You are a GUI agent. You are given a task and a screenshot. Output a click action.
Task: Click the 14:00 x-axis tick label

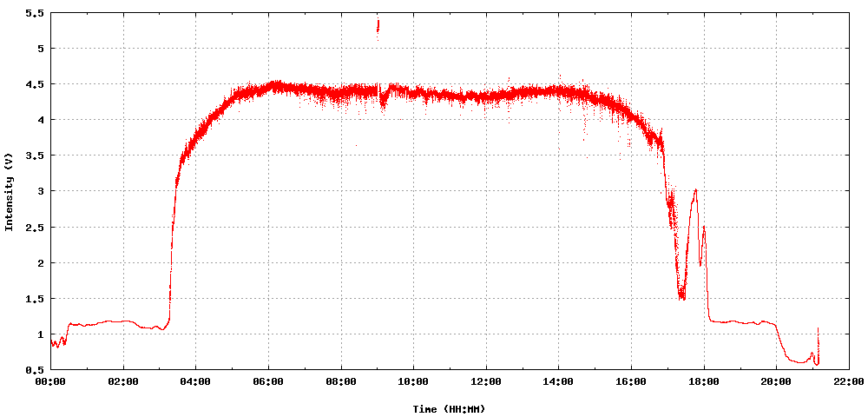(x=558, y=381)
